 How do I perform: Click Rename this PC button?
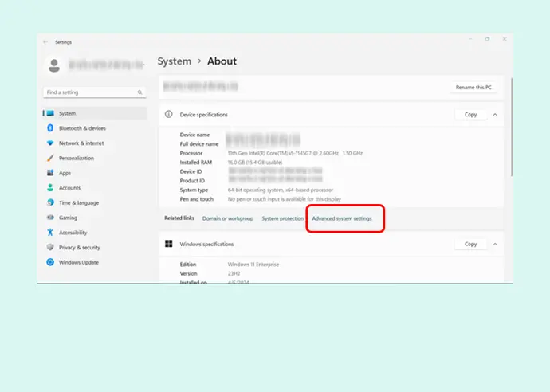pyautogui.click(x=473, y=88)
